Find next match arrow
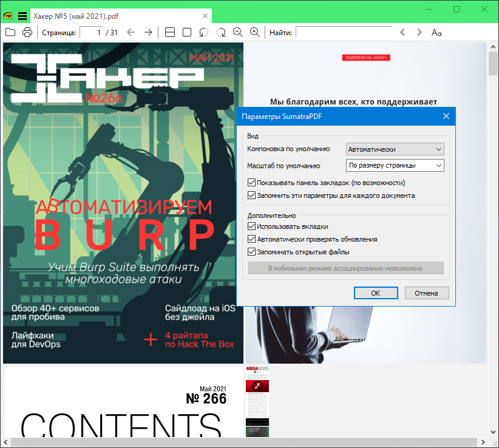499x448 pixels. (419, 32)
